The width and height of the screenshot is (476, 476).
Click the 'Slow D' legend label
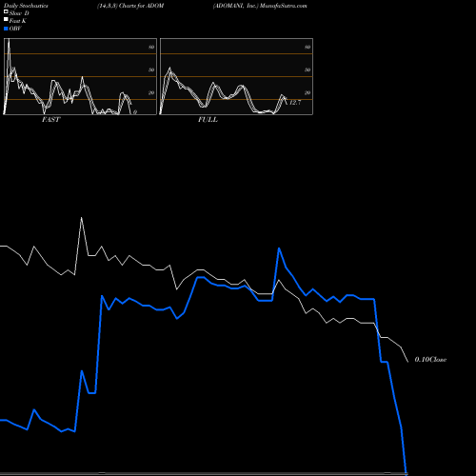click(19, 13)
